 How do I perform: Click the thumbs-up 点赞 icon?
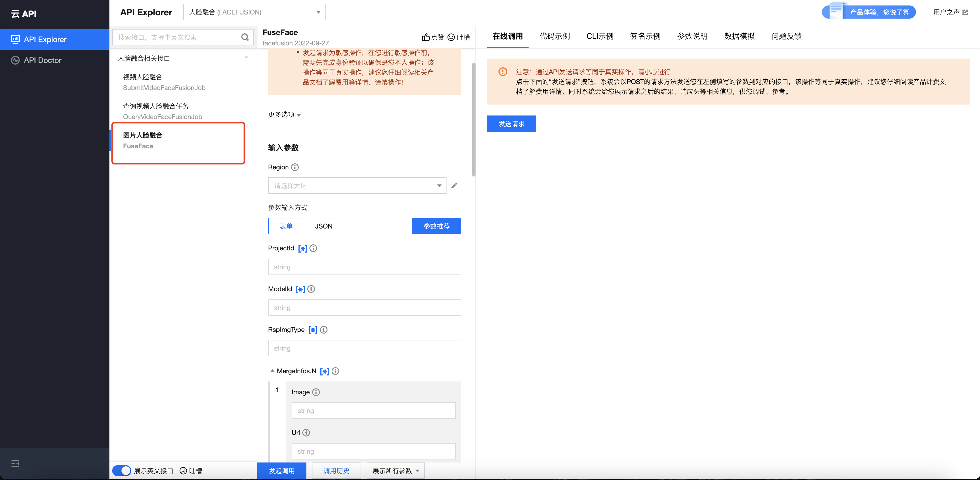tap(426, 37)
